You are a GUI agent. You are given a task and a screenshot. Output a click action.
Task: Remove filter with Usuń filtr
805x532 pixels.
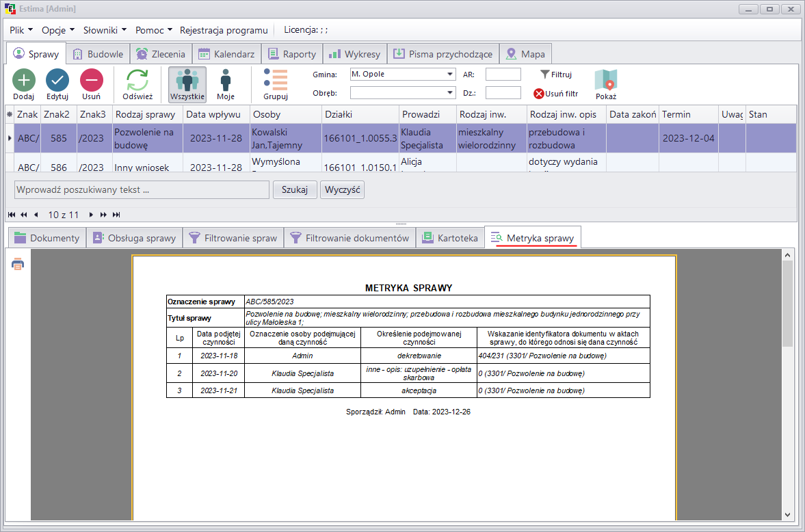click(556, 94)
